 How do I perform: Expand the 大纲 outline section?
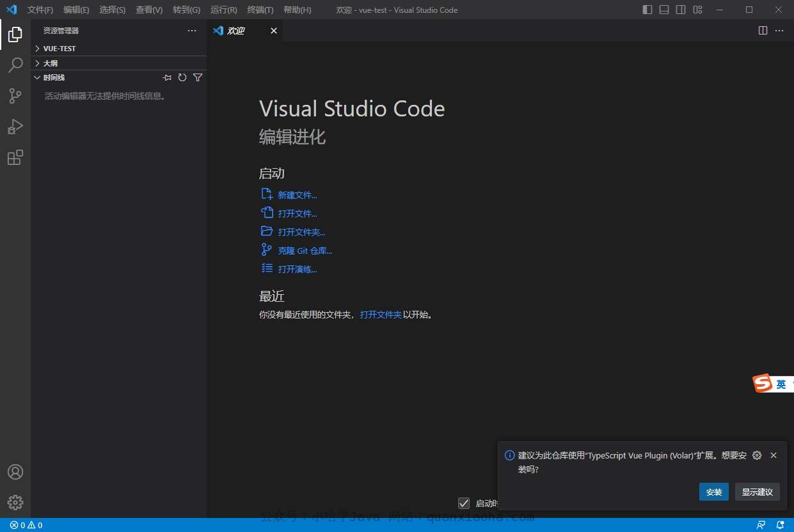tap(118, 63)
